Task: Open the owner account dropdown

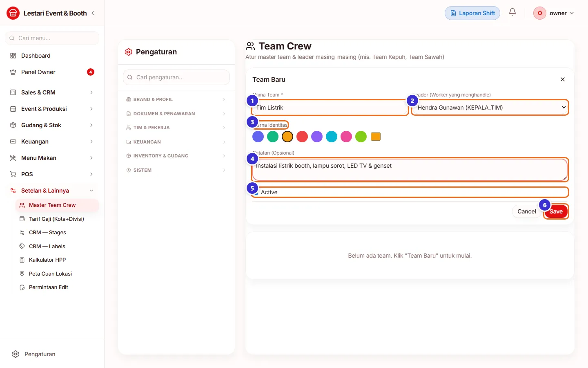Action: 554,13
